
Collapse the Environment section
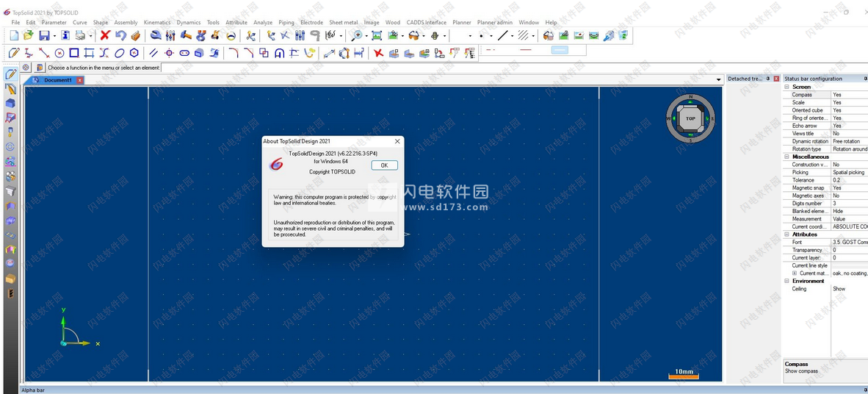click(x=786, y=281)
